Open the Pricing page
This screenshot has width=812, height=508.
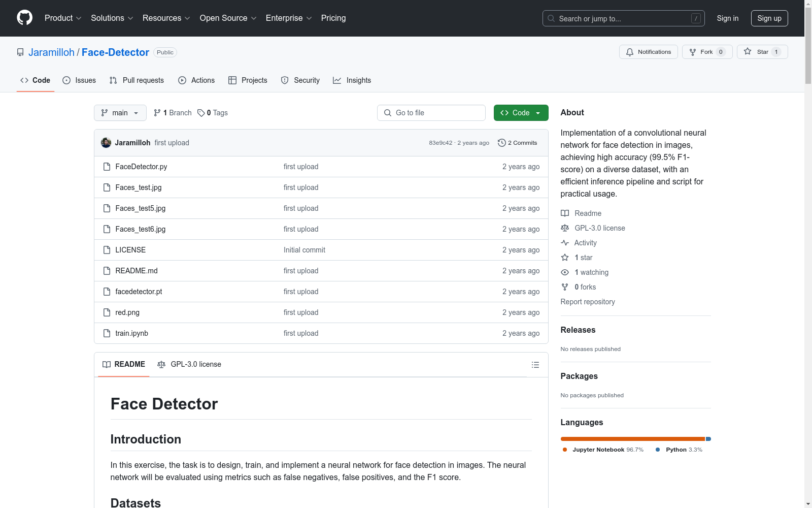pos(333,18)
